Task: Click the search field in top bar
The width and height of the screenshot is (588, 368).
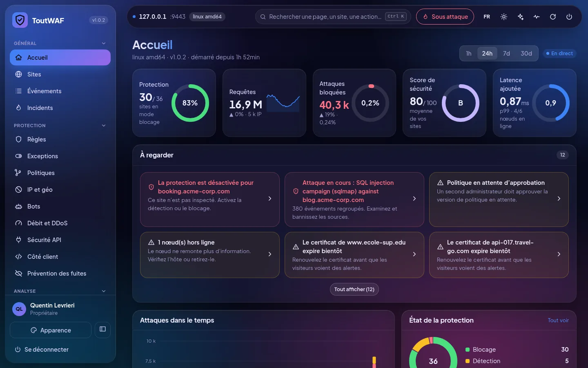Action: coord(333,17)
